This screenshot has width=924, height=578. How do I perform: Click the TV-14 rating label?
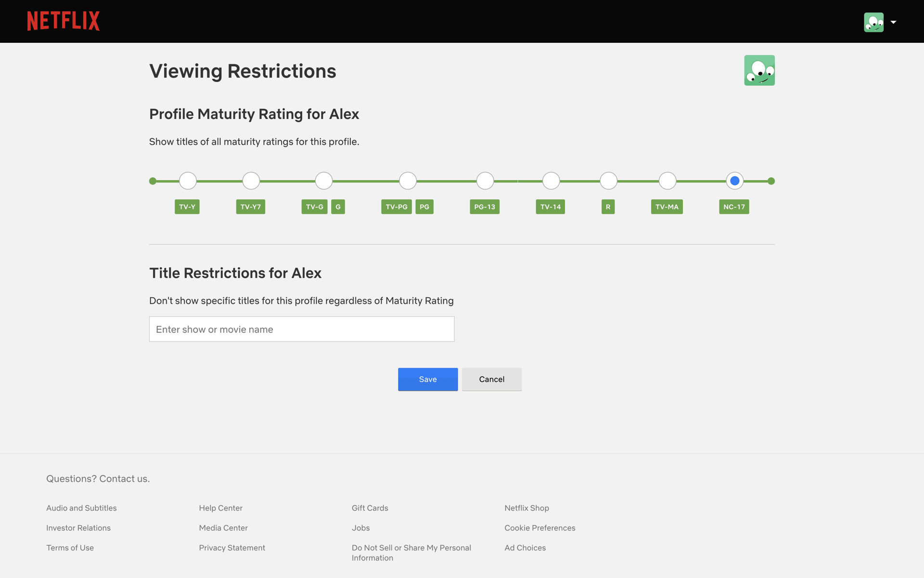pyautogui.click(x=551, y=207)
